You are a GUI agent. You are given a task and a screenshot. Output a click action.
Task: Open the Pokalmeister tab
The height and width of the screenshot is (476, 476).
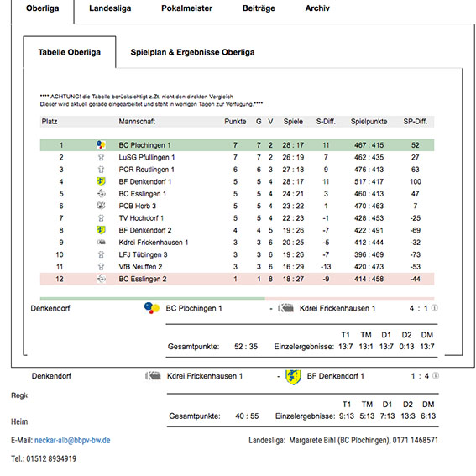coord(186,8)
